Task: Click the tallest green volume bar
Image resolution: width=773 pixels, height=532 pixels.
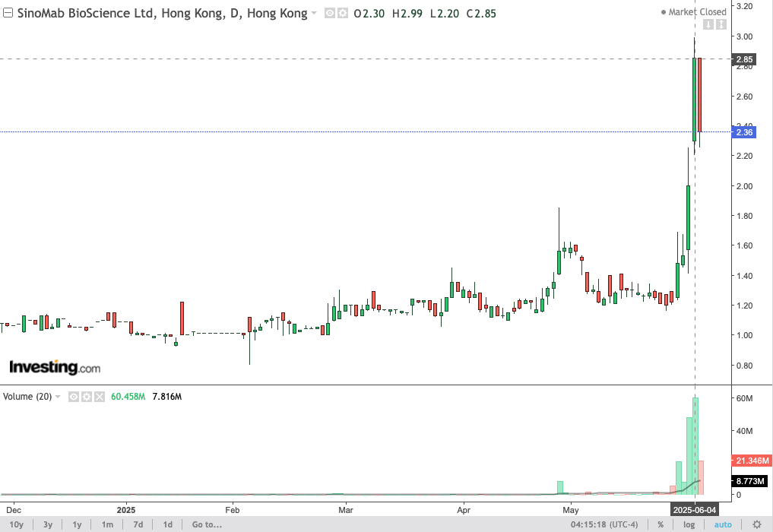Action: tap(695, 445)
